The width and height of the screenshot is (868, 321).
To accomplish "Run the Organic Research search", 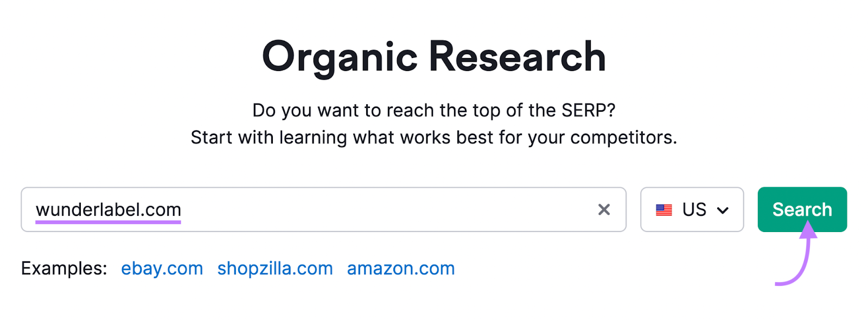I will (802, 209).
